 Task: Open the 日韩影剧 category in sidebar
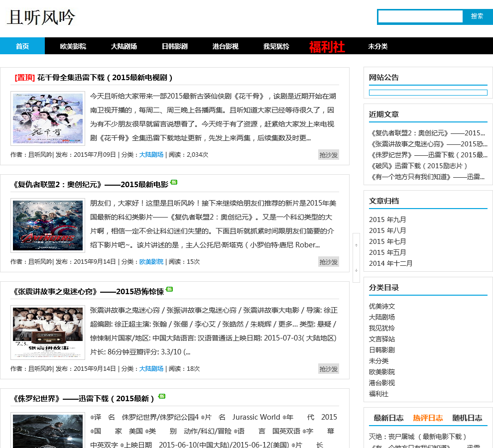[x=382, y=350]
